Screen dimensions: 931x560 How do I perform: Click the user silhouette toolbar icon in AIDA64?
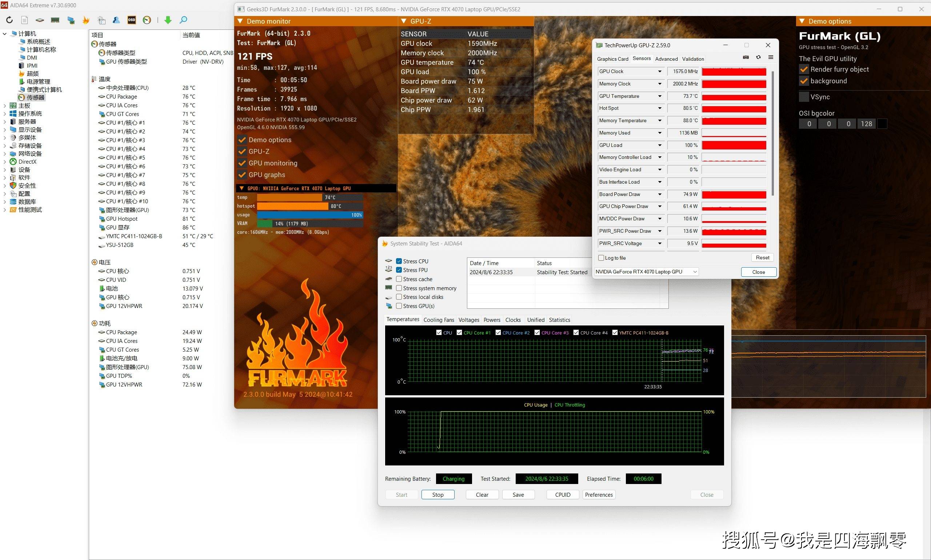click(x=116, y=20)
